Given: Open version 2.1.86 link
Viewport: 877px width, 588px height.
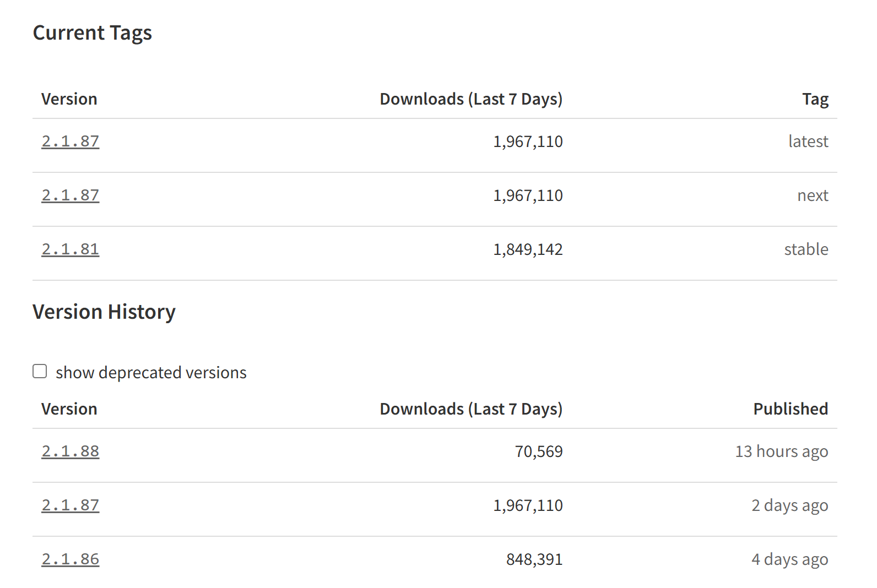Looking at the screenshot, I should click(x=70, y=559).
